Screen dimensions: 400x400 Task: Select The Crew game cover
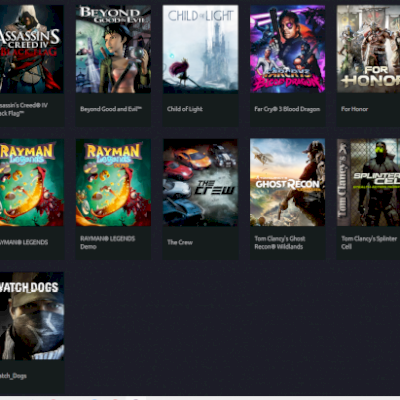[200, 183]
